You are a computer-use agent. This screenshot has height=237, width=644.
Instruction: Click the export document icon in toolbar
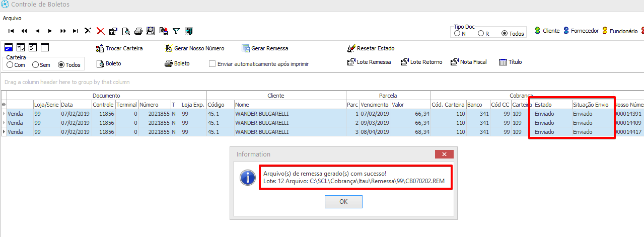[163, 31]
